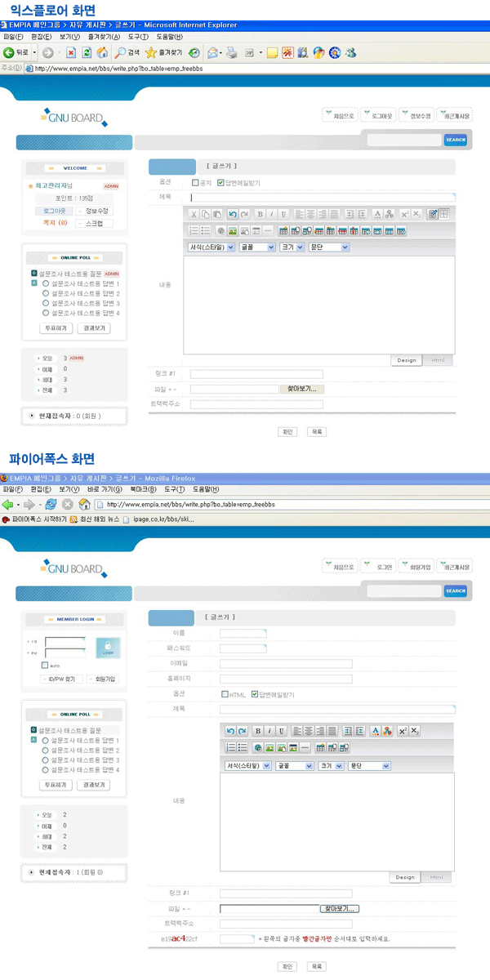Image resolution: width=490 pixels, height=980 pixels.
Task: Check 공지 checkbox in Explorer window
Action: point(194,182)
